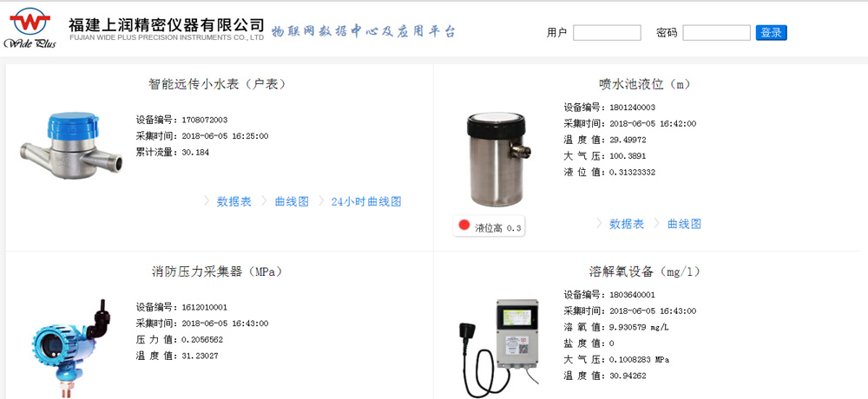Click the 福建上润精密仪器有限公司 company name
This screenshot has width=868, height=399.
click(167, 24)
